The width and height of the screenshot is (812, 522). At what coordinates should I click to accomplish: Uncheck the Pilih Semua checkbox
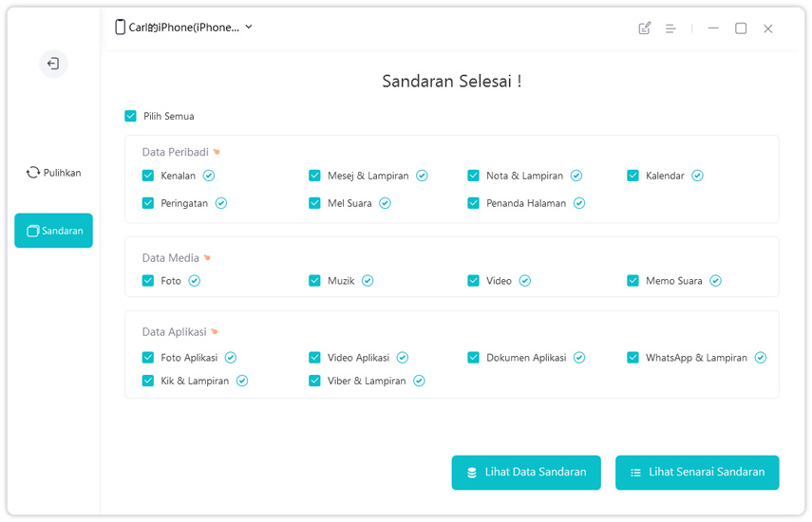click(131, 116)
